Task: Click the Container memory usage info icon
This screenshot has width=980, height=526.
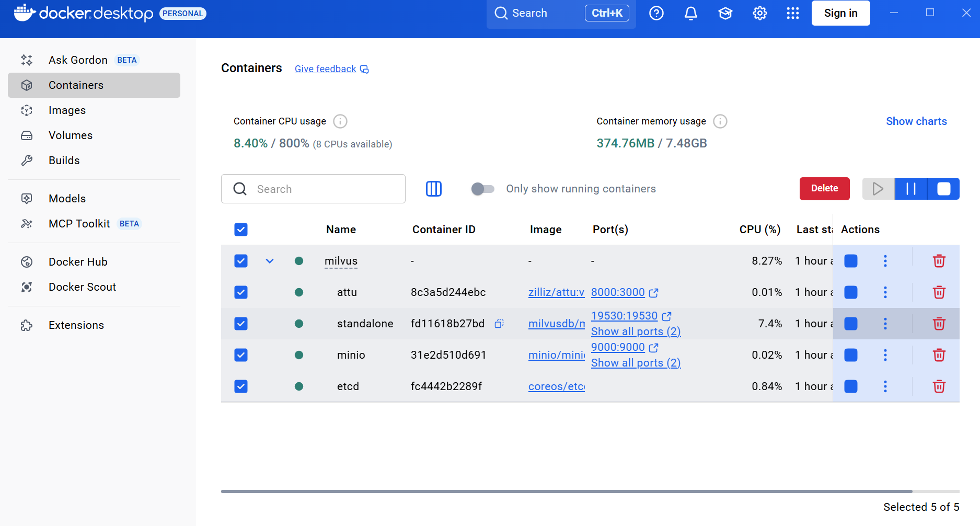Action: (x=720, y=121)
